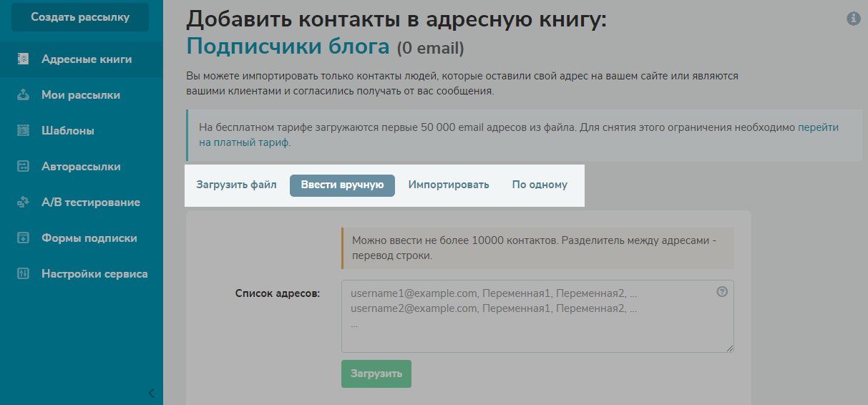Click the A/B тестирование arrows icon
The height and width of the screenshot is (405, 868).
(x=23, y=202)
